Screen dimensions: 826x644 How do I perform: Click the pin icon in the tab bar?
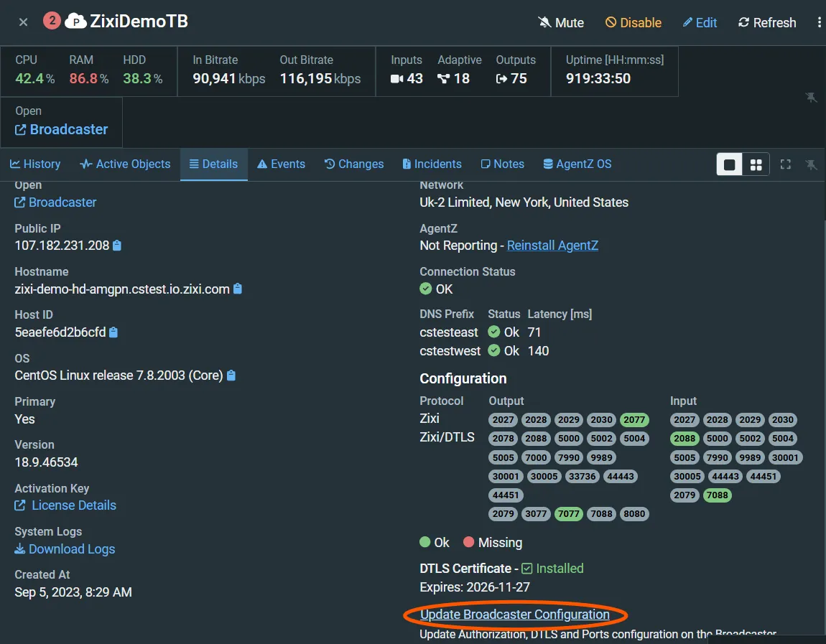click(811, 165)
